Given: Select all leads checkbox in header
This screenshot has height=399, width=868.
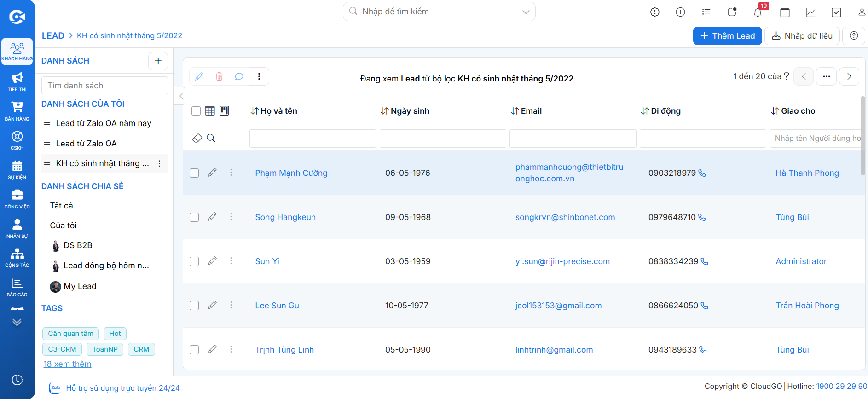Looking at the screenshot, I should tap(196, 111).
